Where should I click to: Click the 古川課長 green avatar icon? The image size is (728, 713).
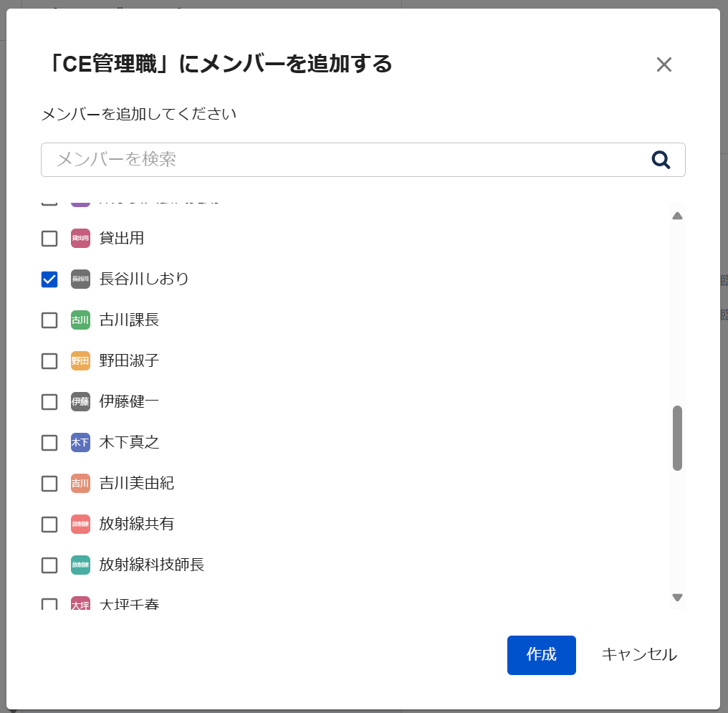click(80, 320)
